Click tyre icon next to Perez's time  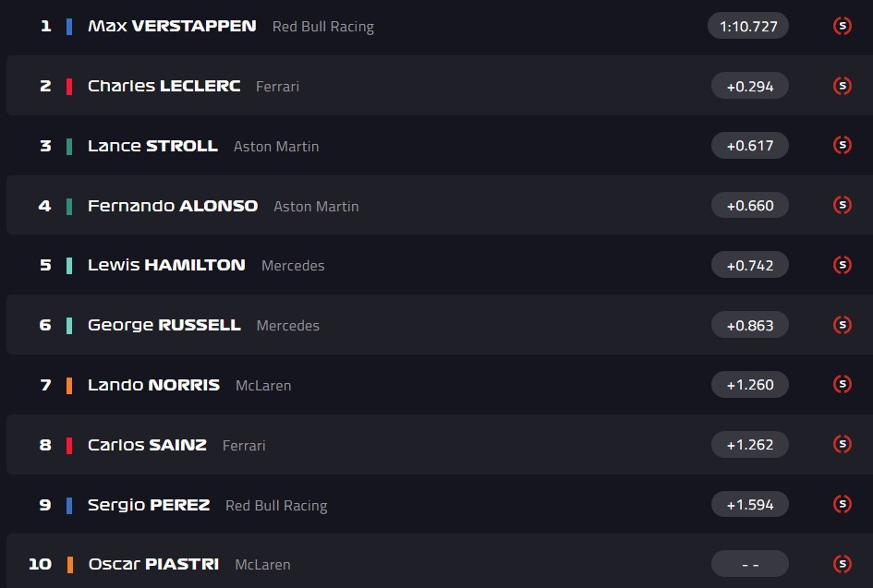coord(842,504)
